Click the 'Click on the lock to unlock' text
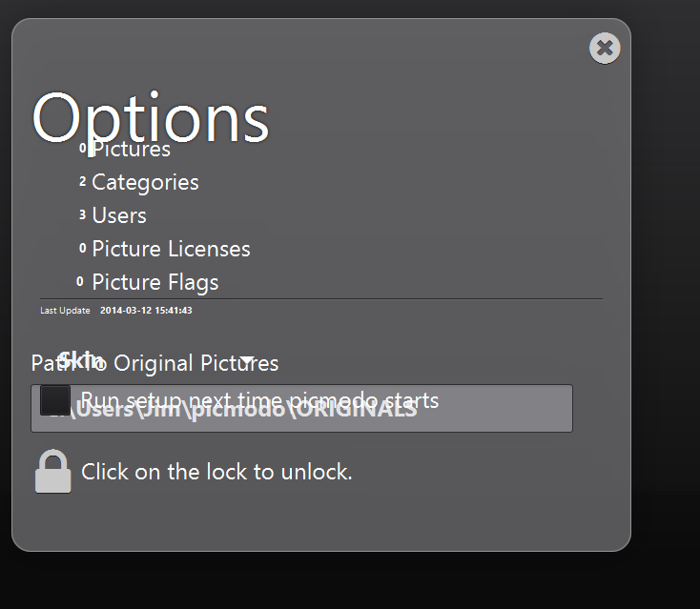 [216, 472]
